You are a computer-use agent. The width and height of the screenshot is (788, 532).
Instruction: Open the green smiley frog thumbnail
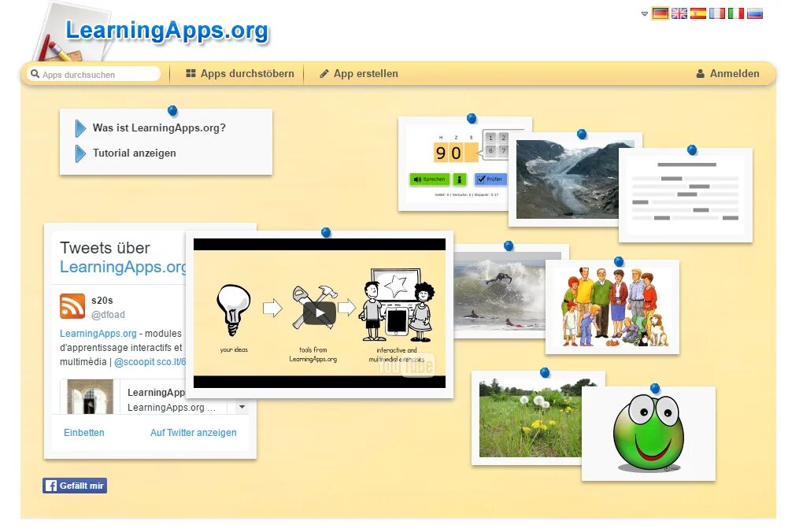[x=649, y=434]
